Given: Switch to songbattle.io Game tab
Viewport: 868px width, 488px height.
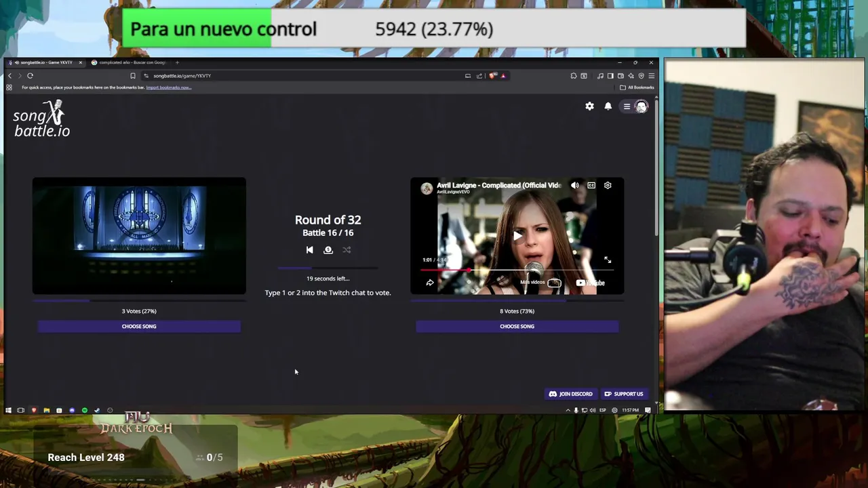Looking at the screenshot, I should click(x=45, y=62).
